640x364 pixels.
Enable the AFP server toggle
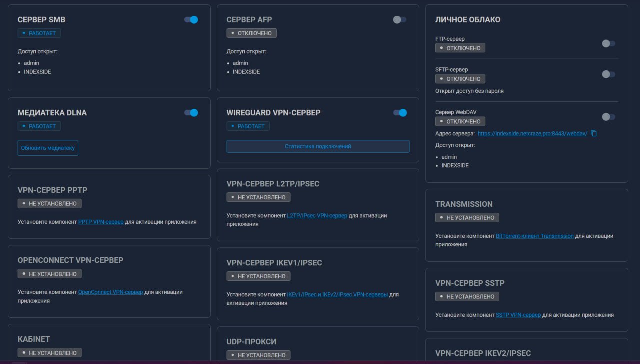(x=399, y=20)
